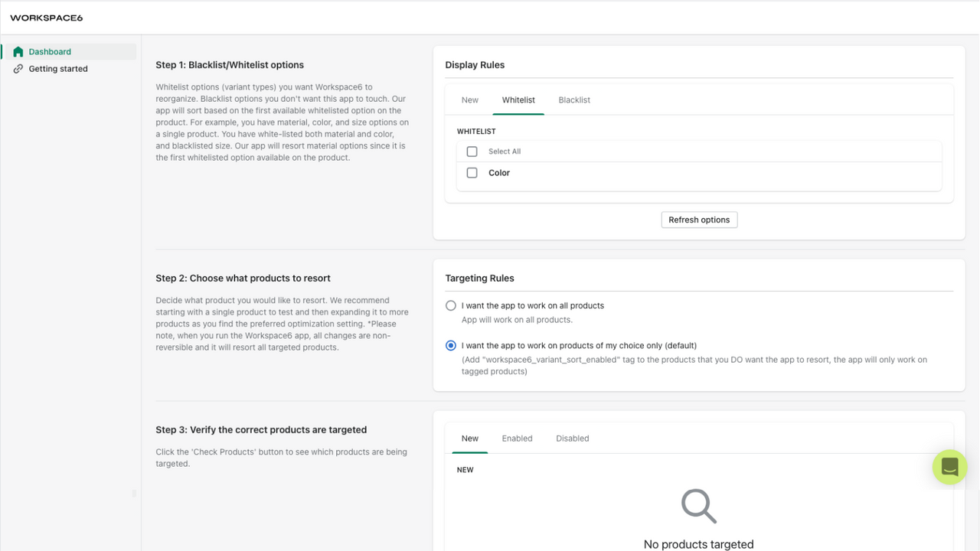The image size is (980, 551).
Task: Switch to the Enabled products tab
Action: coord(517,439)
